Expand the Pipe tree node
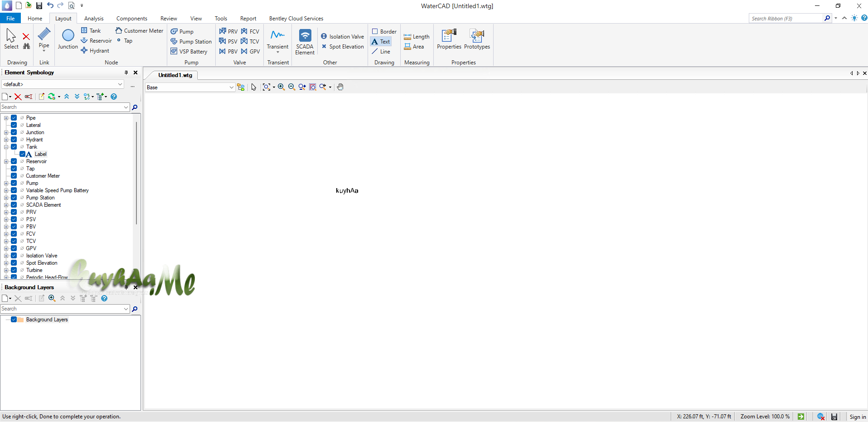 point(6,118)
